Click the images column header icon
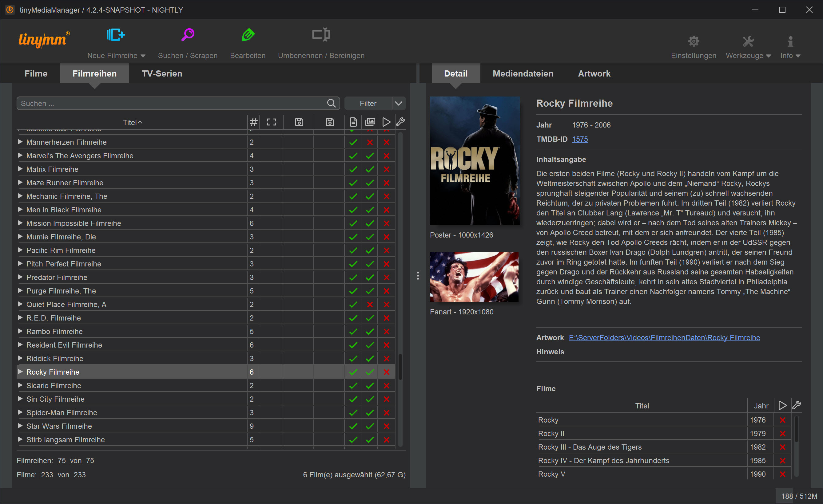 (370, 122)
